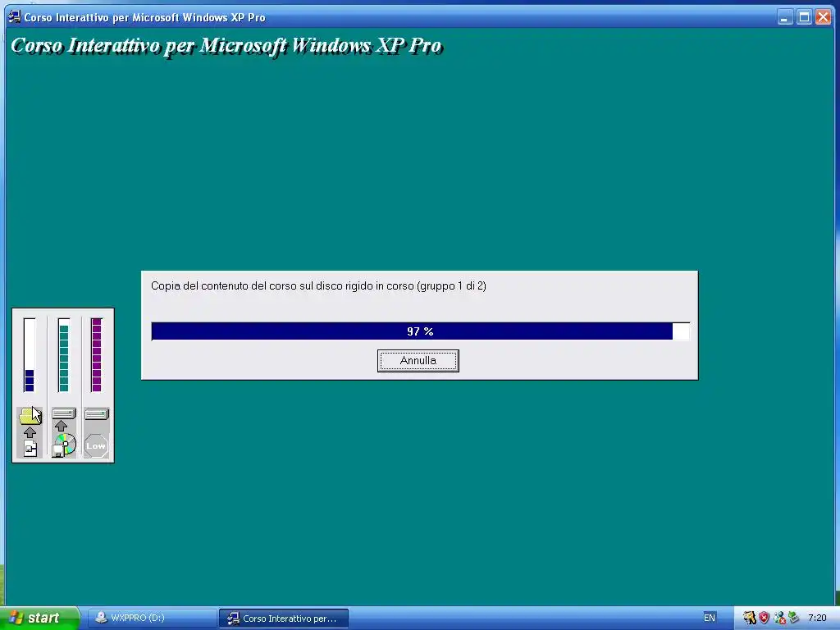The height and width of the screenshot is (630, 840).
Task: Click the Messenger tray icon with red X
Action: pyautogui.click(x=779, y=618)
